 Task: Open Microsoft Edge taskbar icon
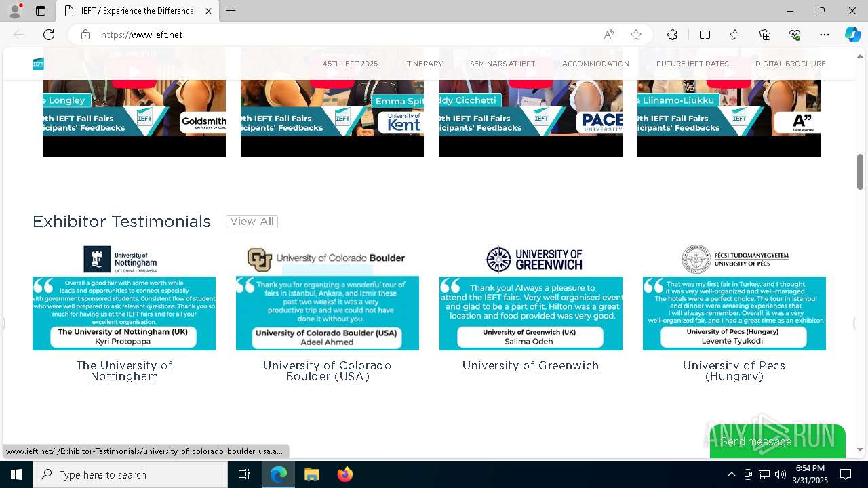pos(279,474)
